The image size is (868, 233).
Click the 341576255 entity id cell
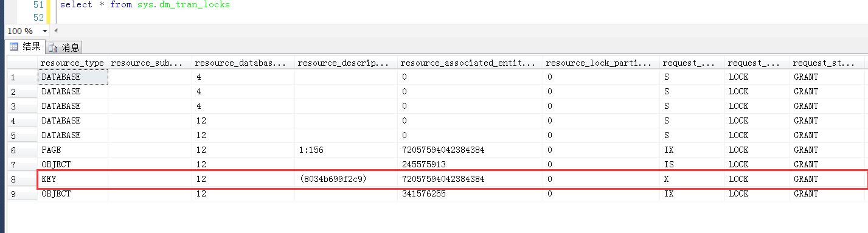(x=470, y=193)
